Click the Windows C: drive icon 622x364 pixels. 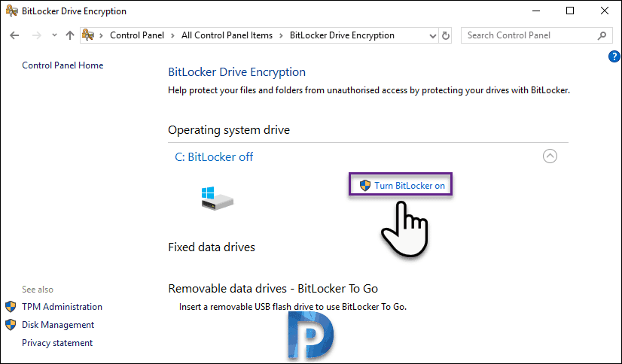point(217,199)
